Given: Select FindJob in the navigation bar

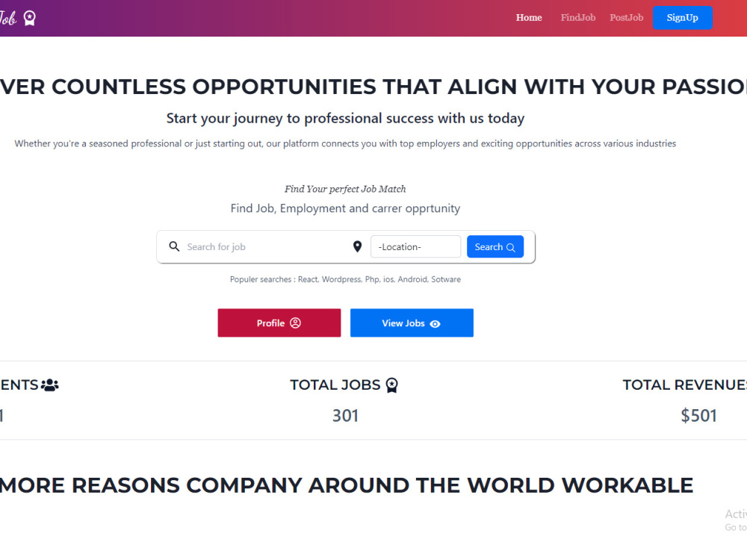Looking at the screenshot, I should 577,17.
